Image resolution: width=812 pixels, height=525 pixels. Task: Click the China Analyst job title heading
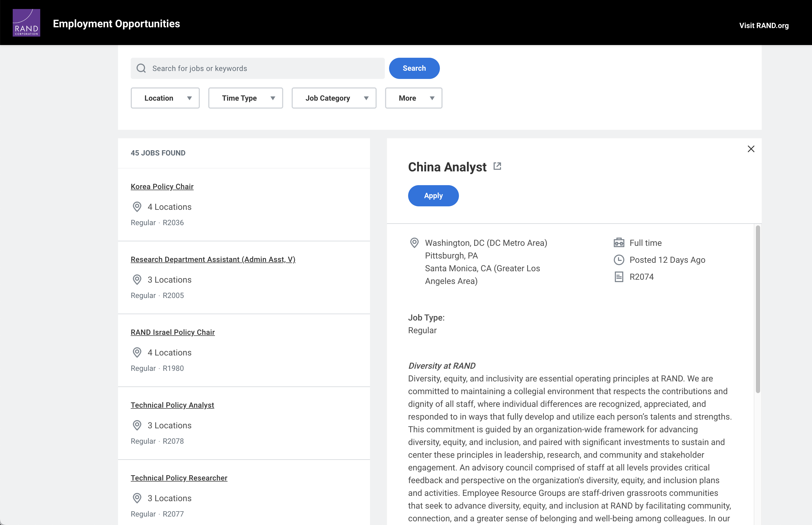point(447,167)
